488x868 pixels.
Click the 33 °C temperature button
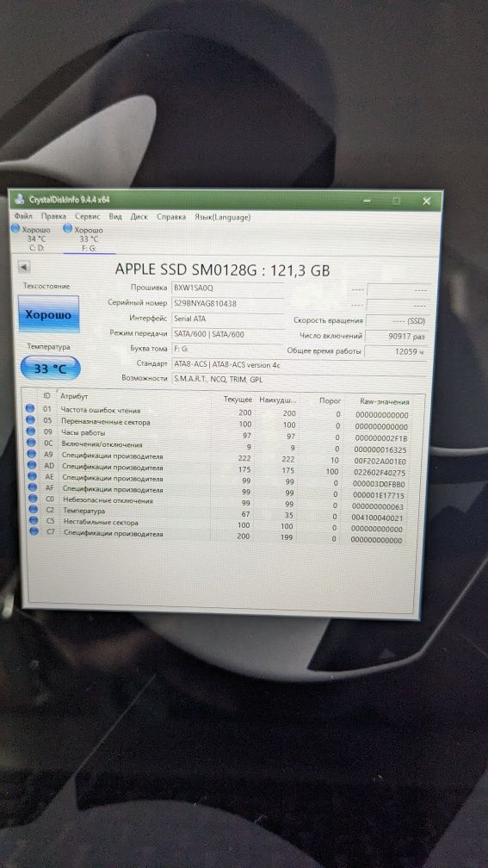coord(50,369)
